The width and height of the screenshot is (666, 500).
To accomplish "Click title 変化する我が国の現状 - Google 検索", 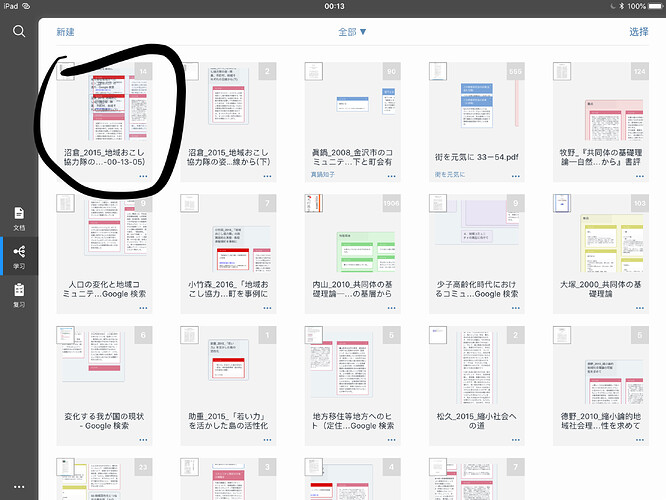I will (104, 421).
